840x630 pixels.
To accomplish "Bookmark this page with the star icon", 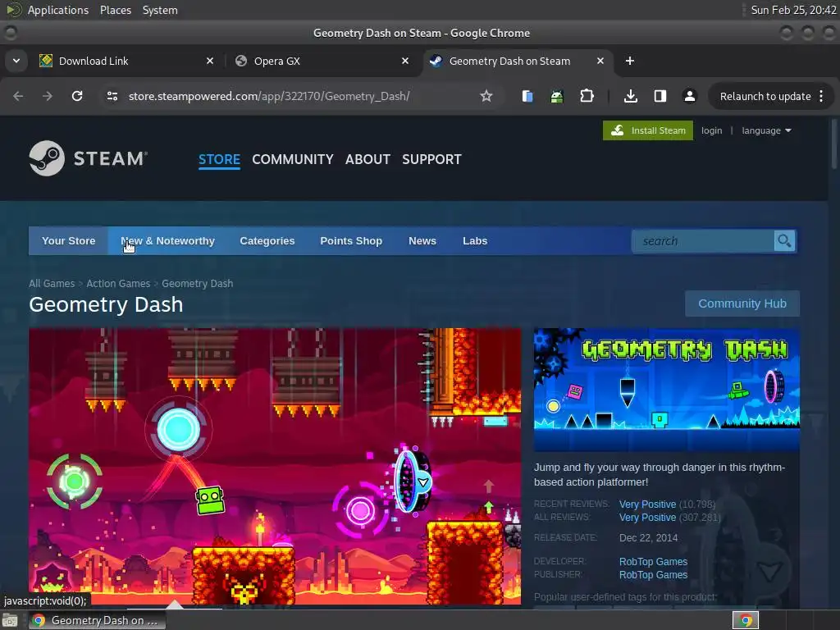I will click(x=486, y=96).
